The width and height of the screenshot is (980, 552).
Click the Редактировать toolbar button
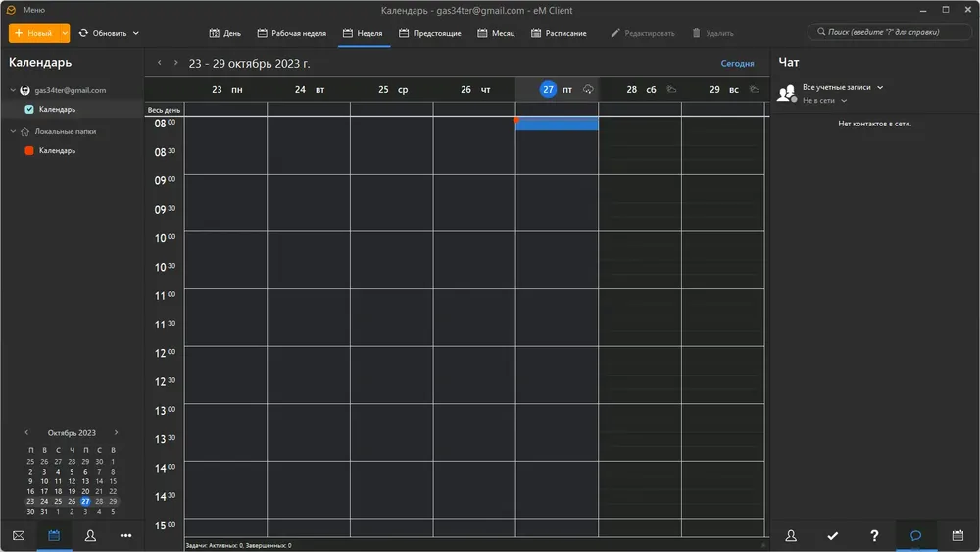pyautogui.click(x=643, y=33)
